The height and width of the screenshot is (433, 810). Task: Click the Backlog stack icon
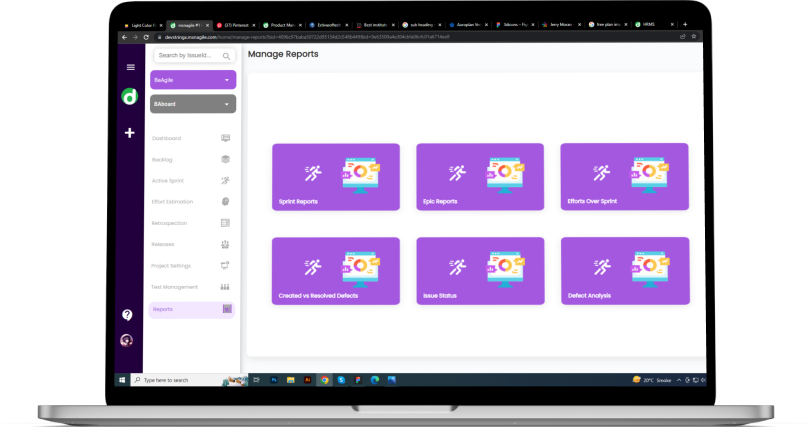pyautogui.click(x=225, y=159)
